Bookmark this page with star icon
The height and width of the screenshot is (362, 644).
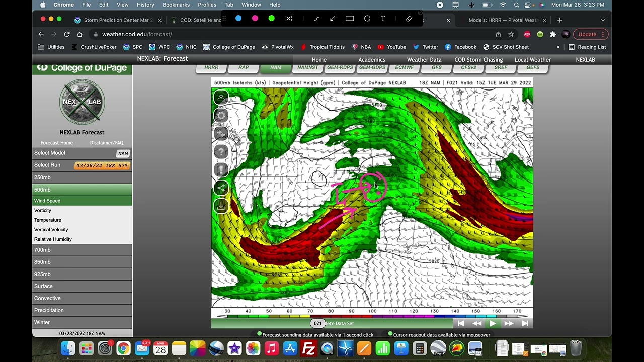coord(511,34)
